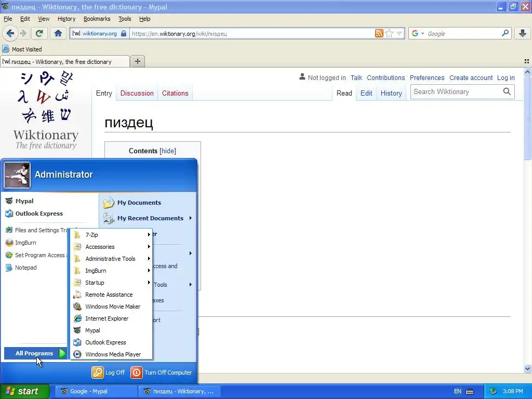Click the Forward navigation arrow
The image size is (532, 399).
[x=23, y=33]
